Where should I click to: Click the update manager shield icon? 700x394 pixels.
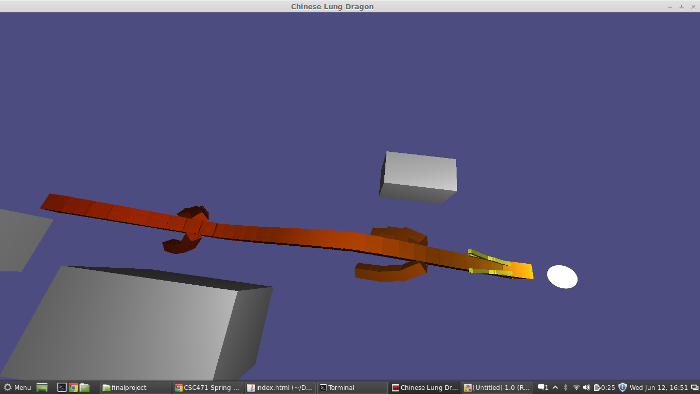(622, 387)
